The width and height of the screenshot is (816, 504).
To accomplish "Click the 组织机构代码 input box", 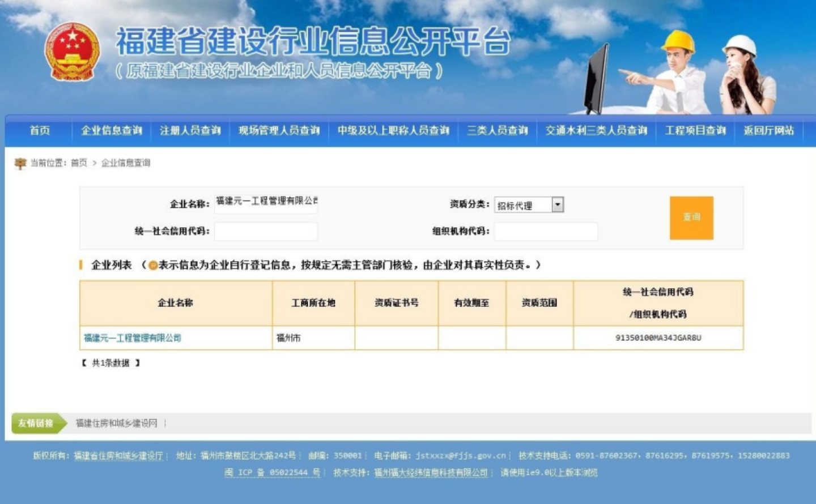I will coord(546,231).
